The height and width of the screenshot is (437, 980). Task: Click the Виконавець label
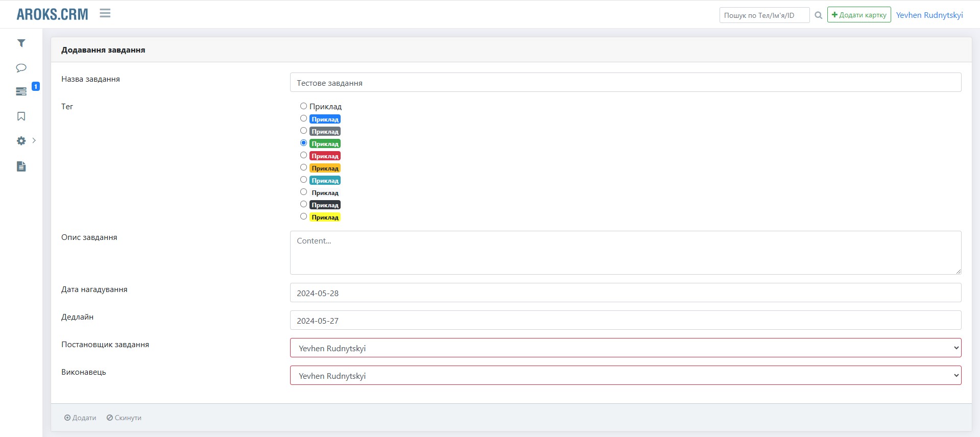[x=84, y=372]
